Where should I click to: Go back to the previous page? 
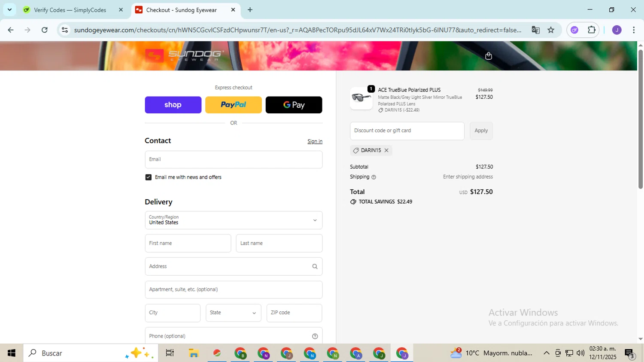[x=11, y=30]
